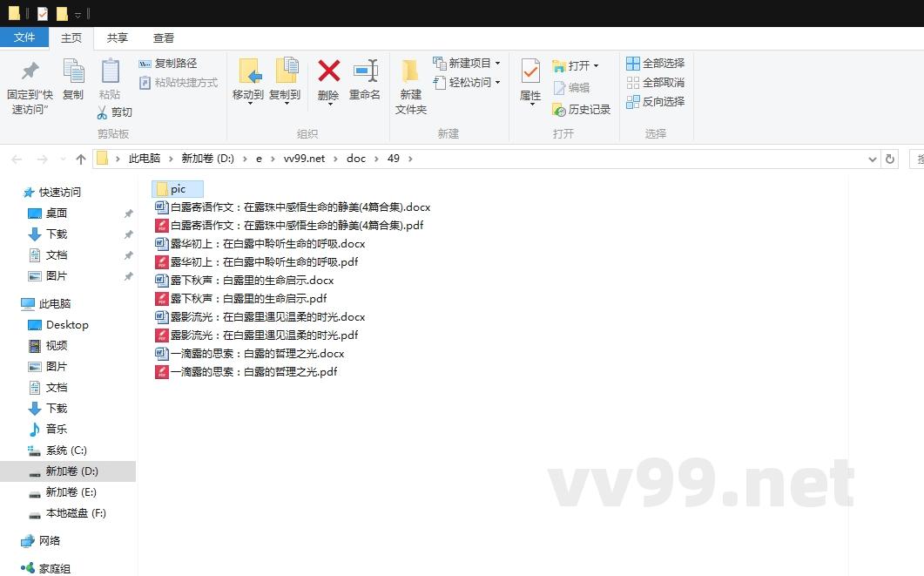Click the 粘贴 (Paste) icon
The height and width of the screenshot is (576, 924).
pyautogui.click(x=109, y=74)
